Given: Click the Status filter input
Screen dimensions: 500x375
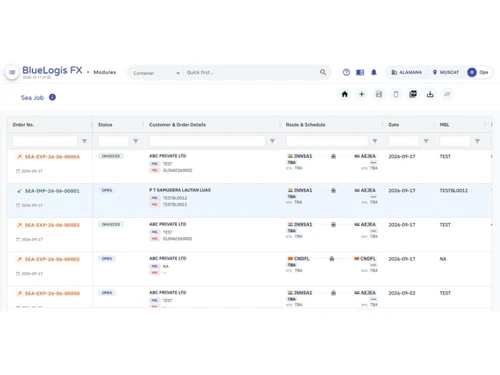Looking at the screenshot, I should 113,141.
